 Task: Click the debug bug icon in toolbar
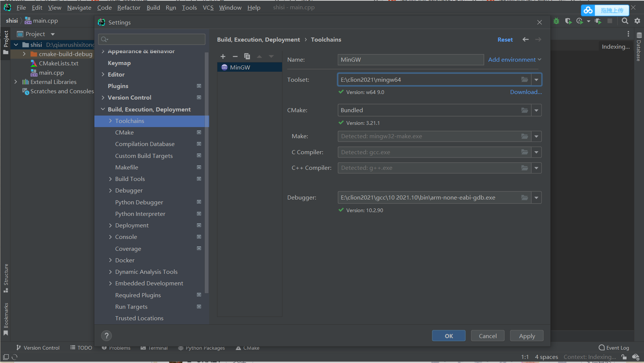pyautogui.click(x=556, y=21)
